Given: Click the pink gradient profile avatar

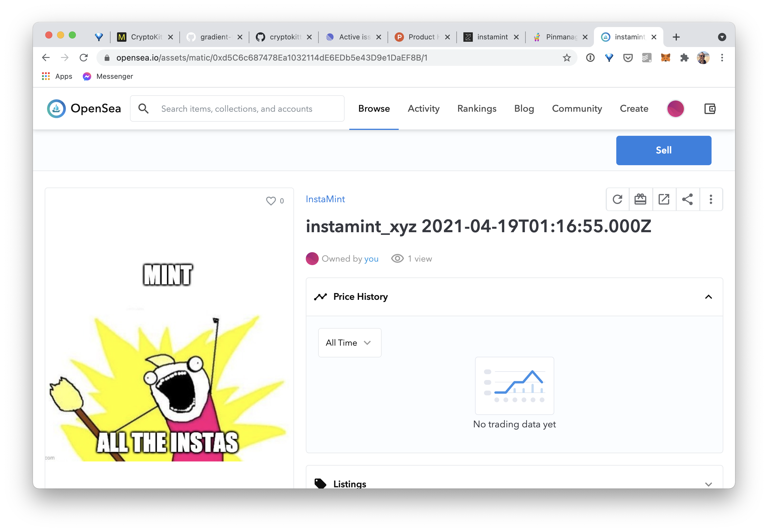Looking at the screenshot, I should (675, 109).
